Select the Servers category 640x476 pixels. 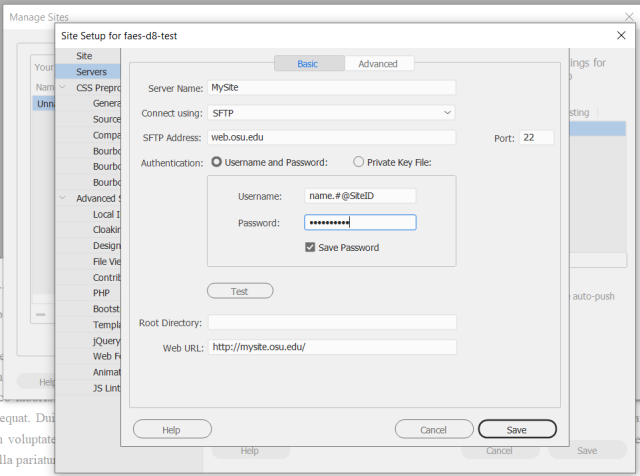(88, 72)
